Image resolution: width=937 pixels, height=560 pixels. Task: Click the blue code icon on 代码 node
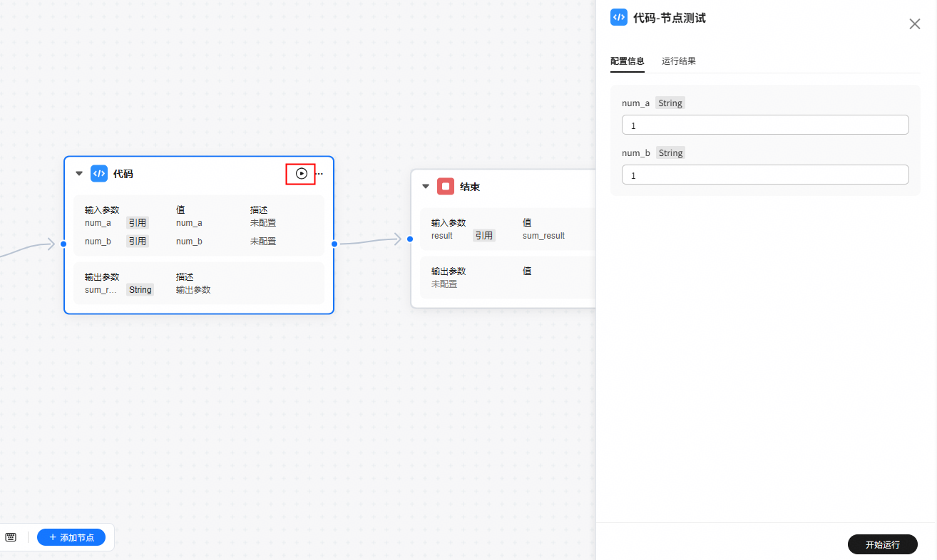[99, 174]
